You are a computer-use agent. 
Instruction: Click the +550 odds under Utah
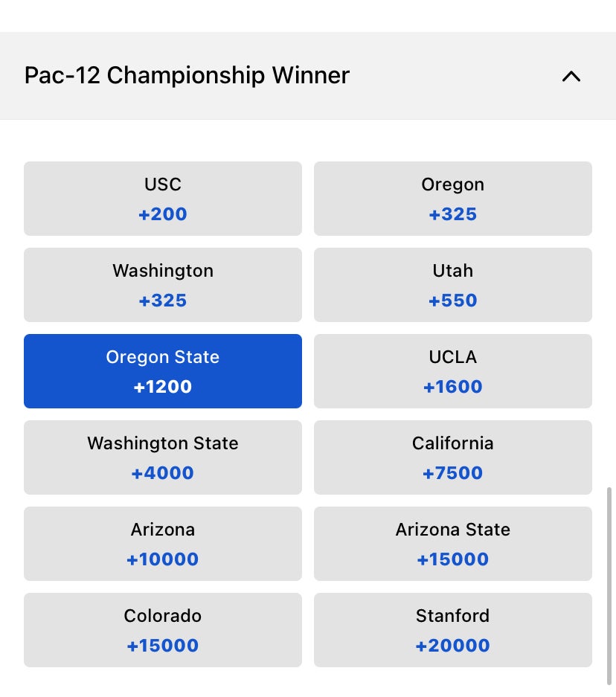(x=452, y=301)
